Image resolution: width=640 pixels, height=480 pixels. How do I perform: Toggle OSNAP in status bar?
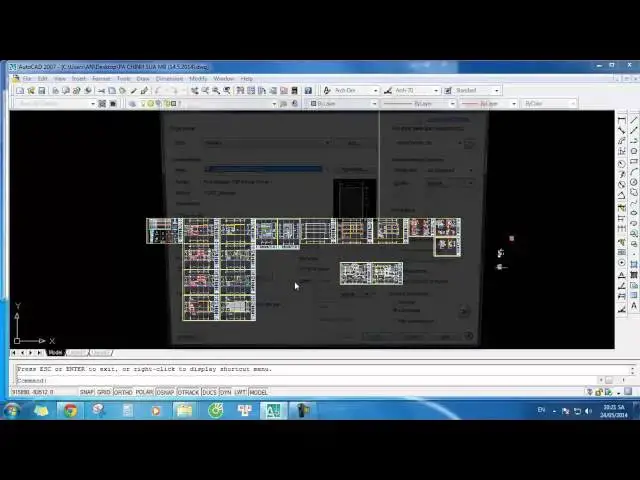click(165, 392)
